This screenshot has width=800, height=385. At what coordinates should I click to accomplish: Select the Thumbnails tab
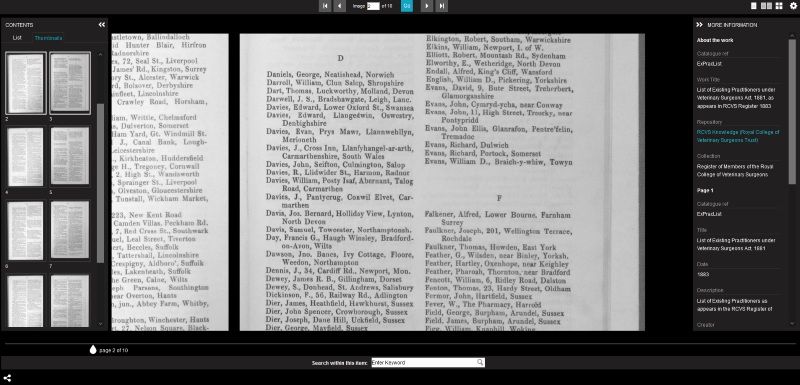coord(48,38)
